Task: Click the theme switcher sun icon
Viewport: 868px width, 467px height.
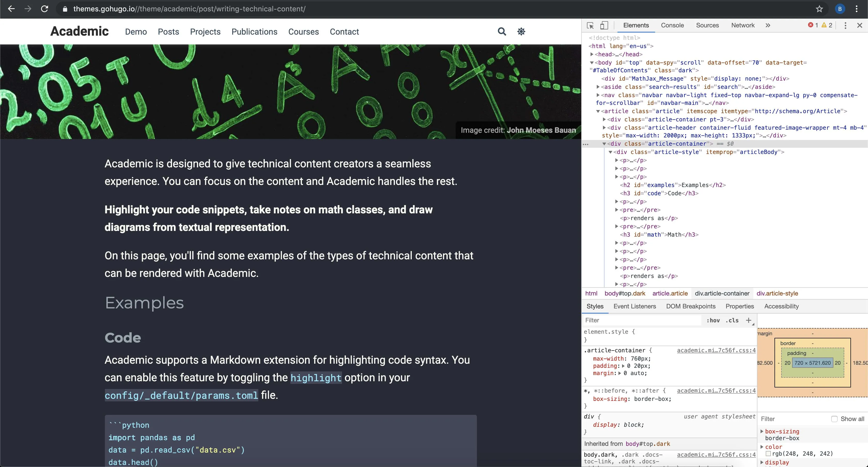Action: pyautogui.click(x=521, y=31)
